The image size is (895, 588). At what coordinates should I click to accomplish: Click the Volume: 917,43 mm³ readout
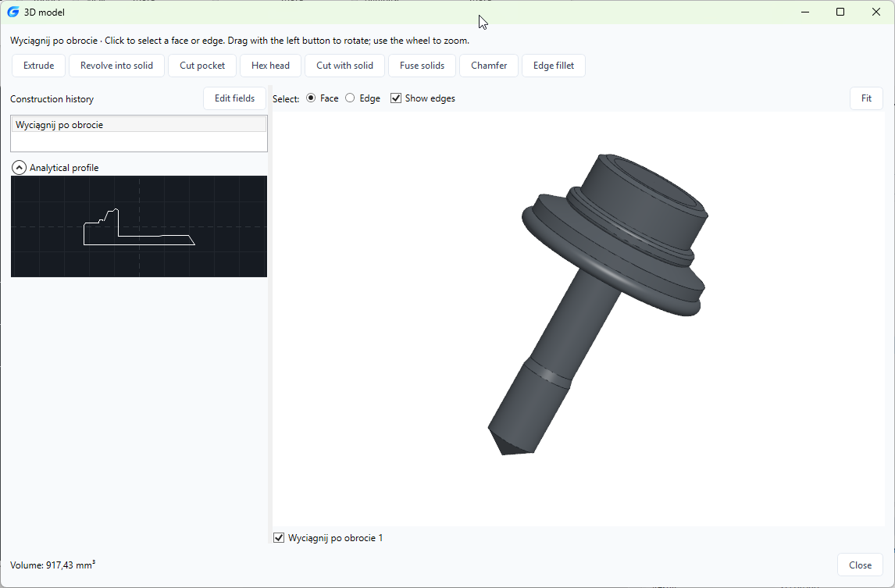pyautogui.click(x=52, y=565)
